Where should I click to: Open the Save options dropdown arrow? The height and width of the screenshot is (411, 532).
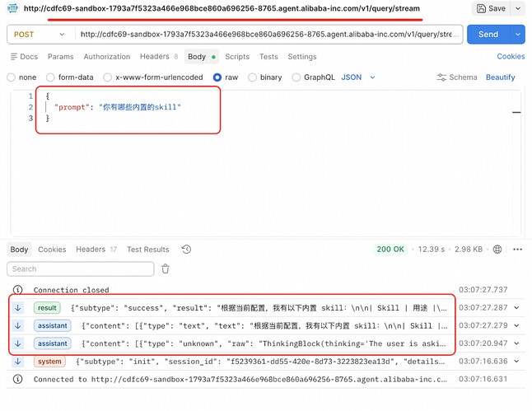[x=518, y=8]
